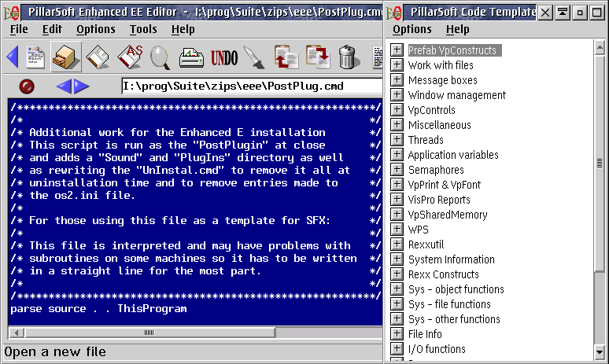Click the Code Template roll-up title button
609x364 pixels.
(563, 13)
